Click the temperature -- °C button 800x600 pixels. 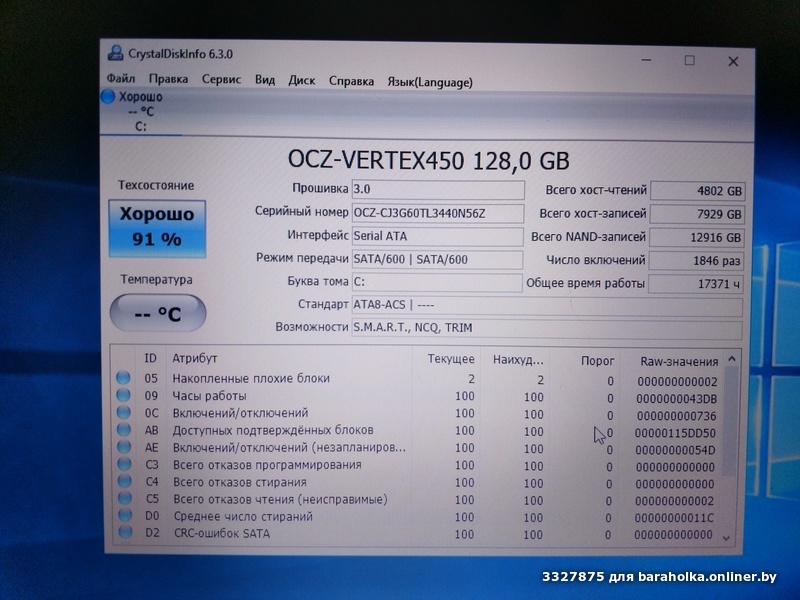[x=158, y=313]
